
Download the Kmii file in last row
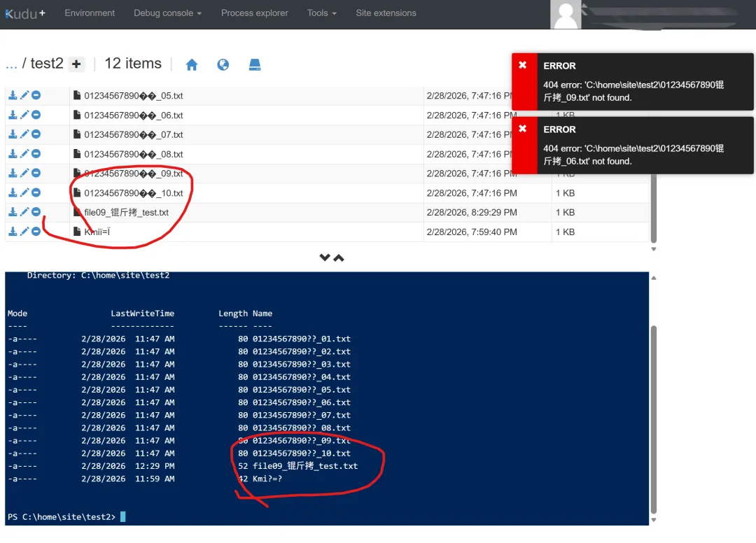(x=13, y=232)
